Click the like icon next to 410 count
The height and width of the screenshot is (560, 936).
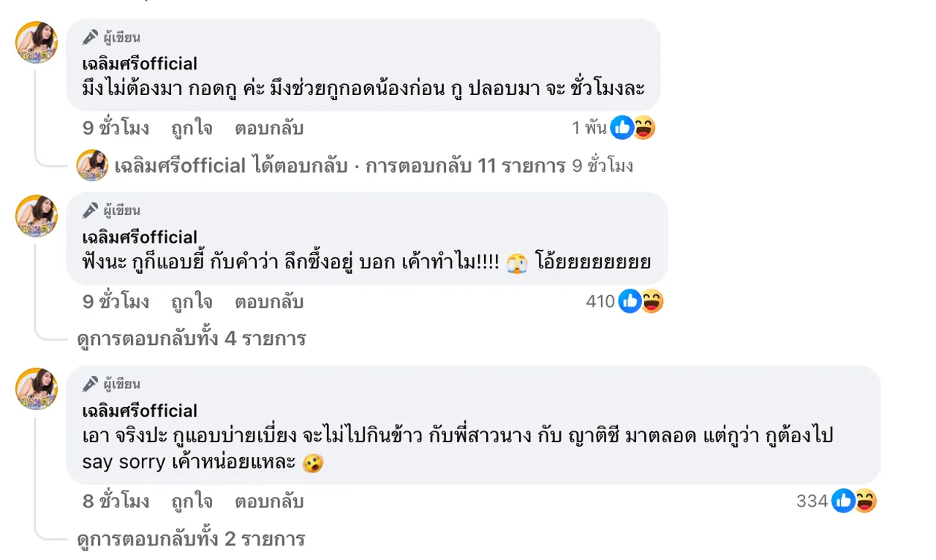(x=630, y=300)
